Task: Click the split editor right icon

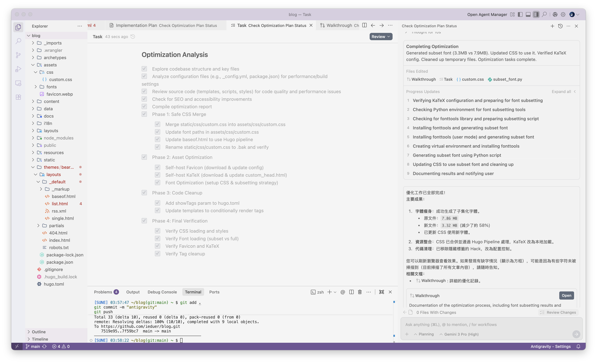Action: click(364, 25)
